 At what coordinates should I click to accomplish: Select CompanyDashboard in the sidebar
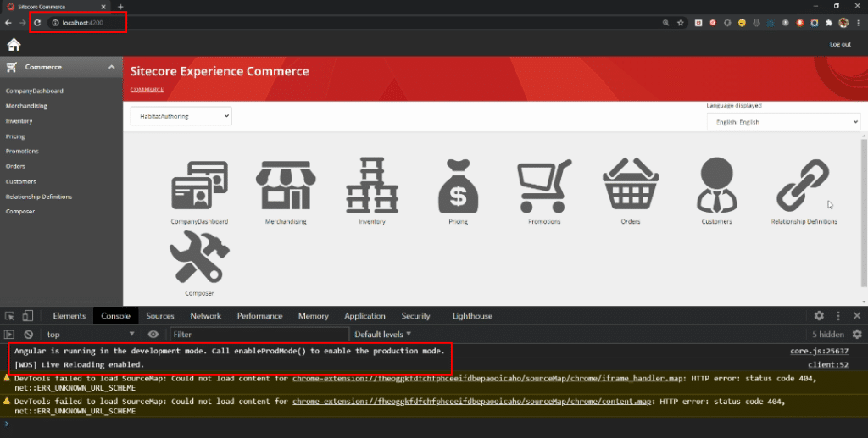34,91
